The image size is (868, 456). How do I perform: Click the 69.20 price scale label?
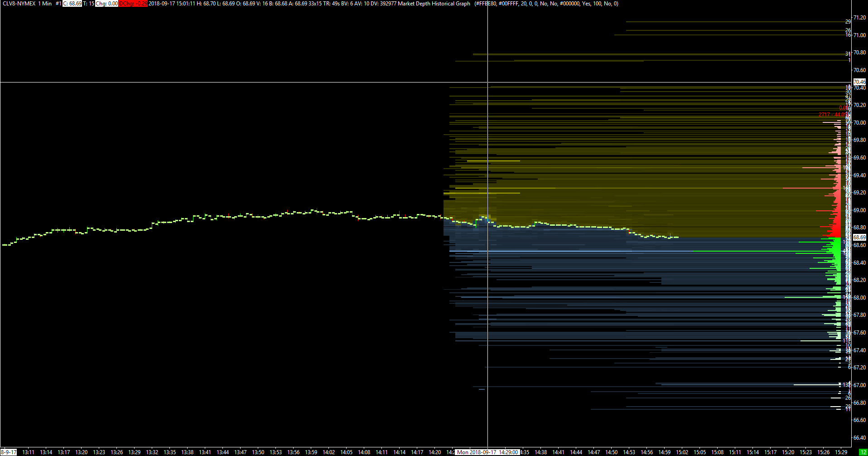point(859,193)
